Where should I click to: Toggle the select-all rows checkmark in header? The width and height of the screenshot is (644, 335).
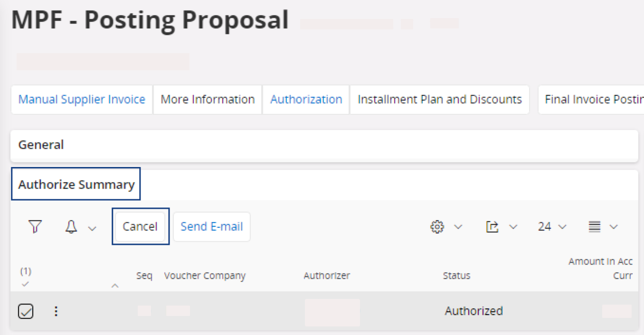click(x=26, y=284)
